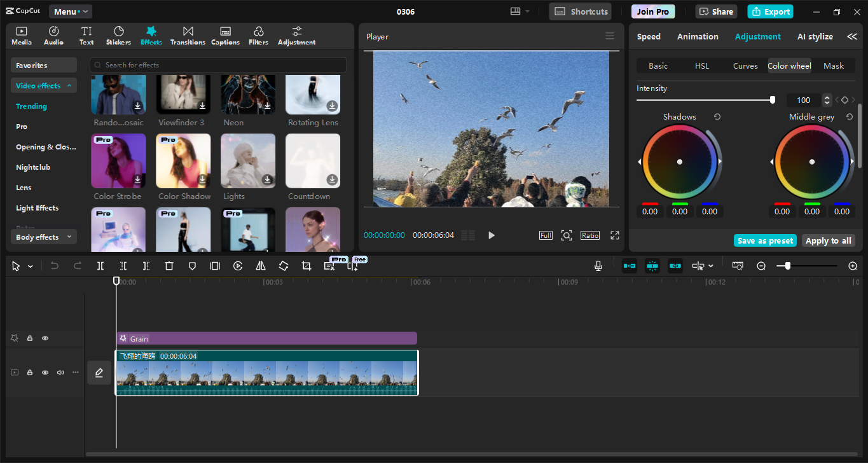The image size is (868, 463).
Task: Click Save as preset button
Action: [x=765, y=240]
